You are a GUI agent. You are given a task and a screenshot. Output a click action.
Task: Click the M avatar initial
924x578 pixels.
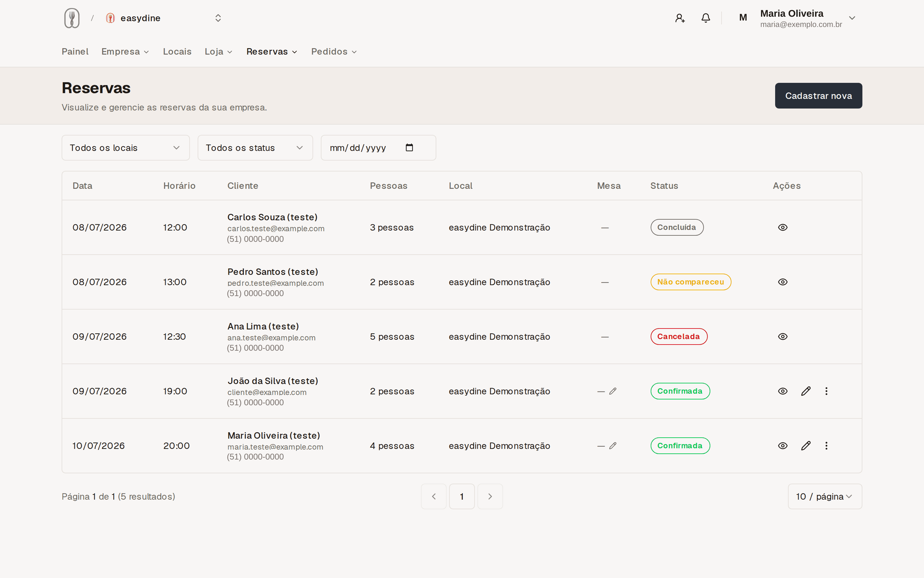click(x=743, y=18)
